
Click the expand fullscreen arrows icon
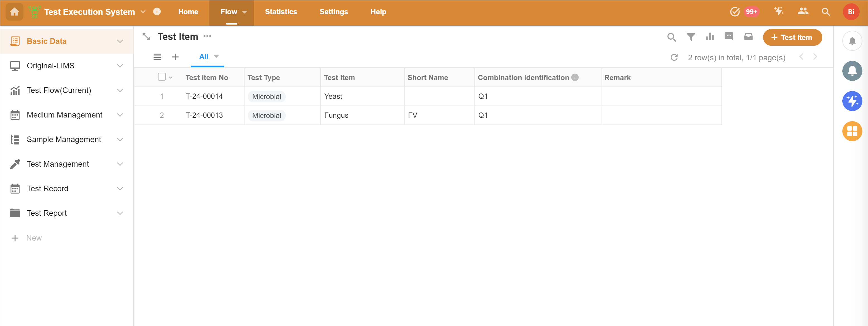(x=146, y=37)
